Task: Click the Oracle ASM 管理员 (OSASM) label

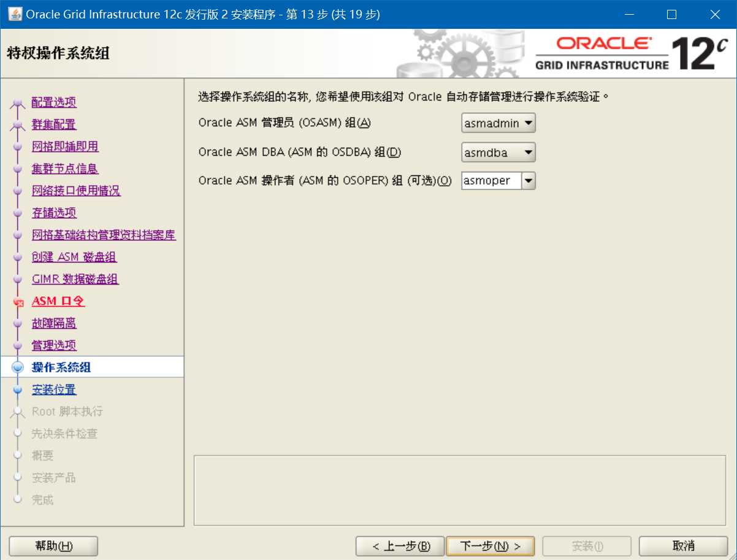Action: [285, 123]
